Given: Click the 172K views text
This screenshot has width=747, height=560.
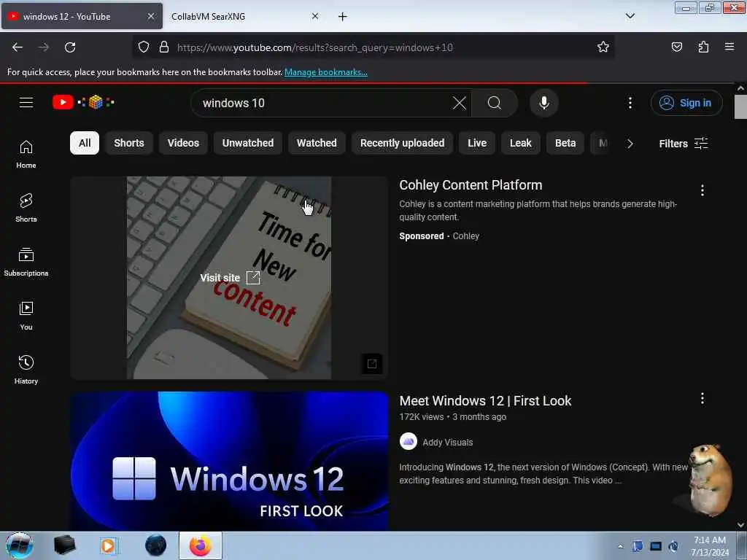Looking at the screenshot, I should coord(421,416).
